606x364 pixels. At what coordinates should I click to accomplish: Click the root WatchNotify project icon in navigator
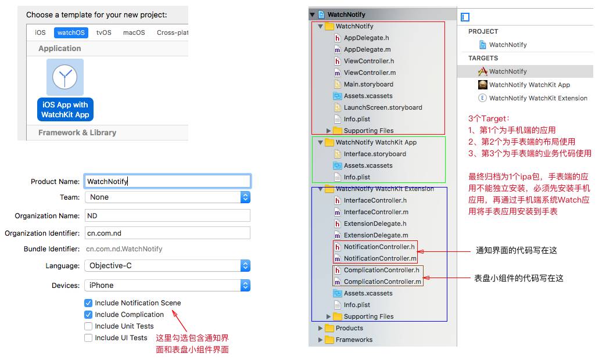pyautogui.click(x=321, y=15)
